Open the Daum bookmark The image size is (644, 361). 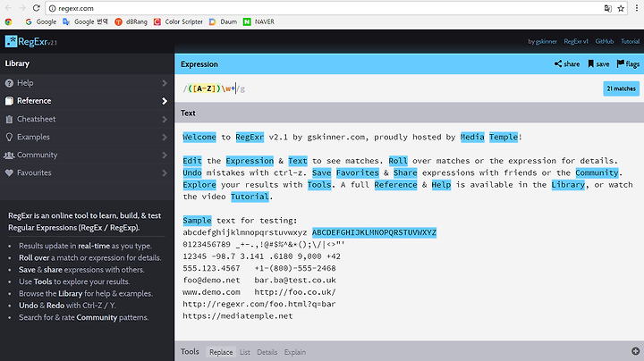click(223, 21)
